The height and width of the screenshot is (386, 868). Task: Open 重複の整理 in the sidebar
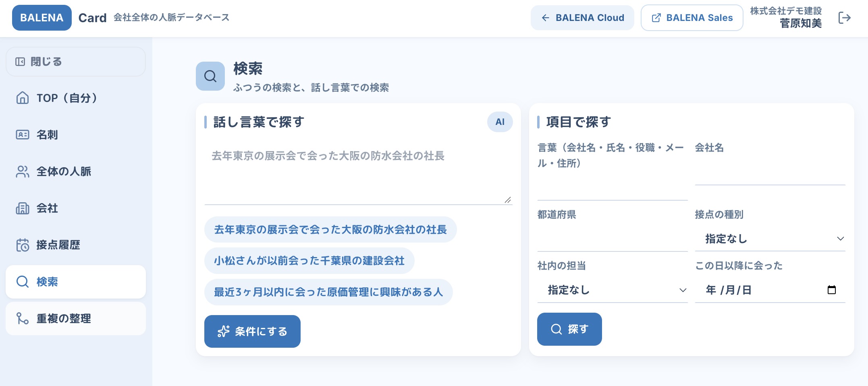point(76,318)
